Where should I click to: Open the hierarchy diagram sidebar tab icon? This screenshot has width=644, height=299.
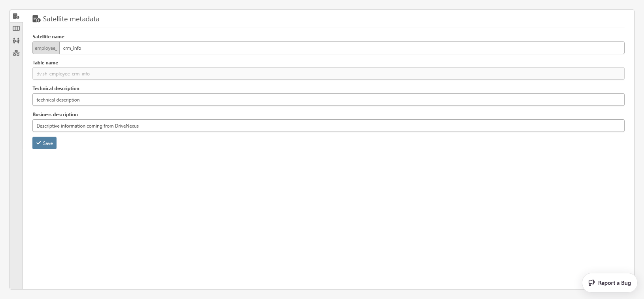[16, 53]
